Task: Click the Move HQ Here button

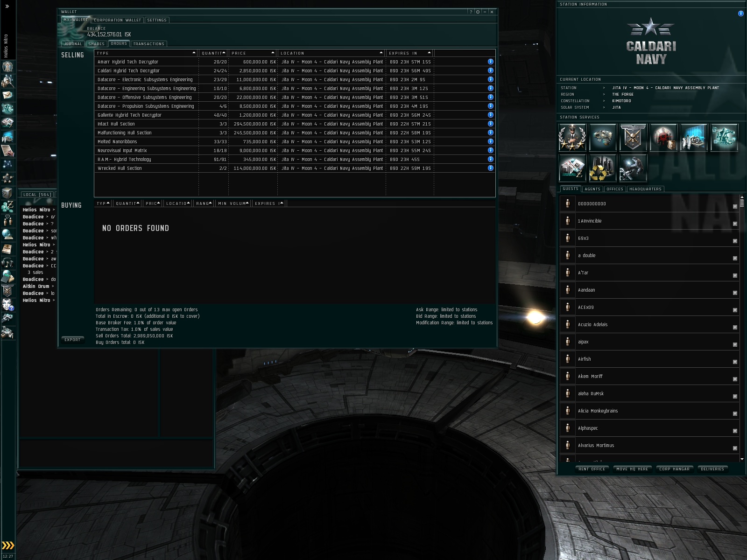Action: (632, 469)
